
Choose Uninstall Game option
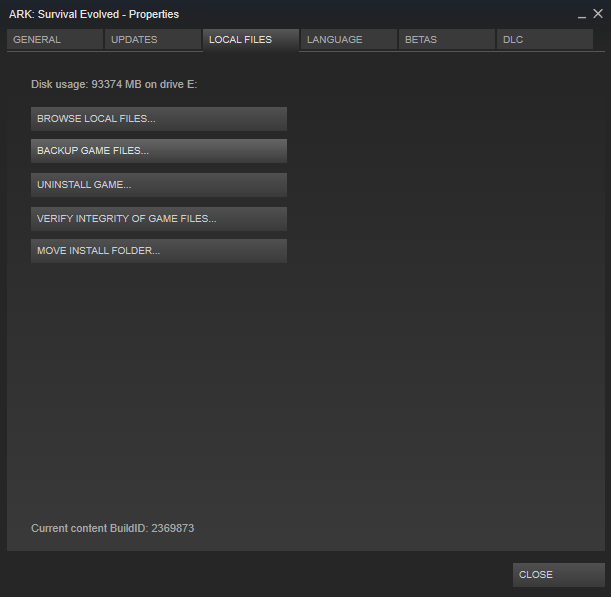pos(159,185)
